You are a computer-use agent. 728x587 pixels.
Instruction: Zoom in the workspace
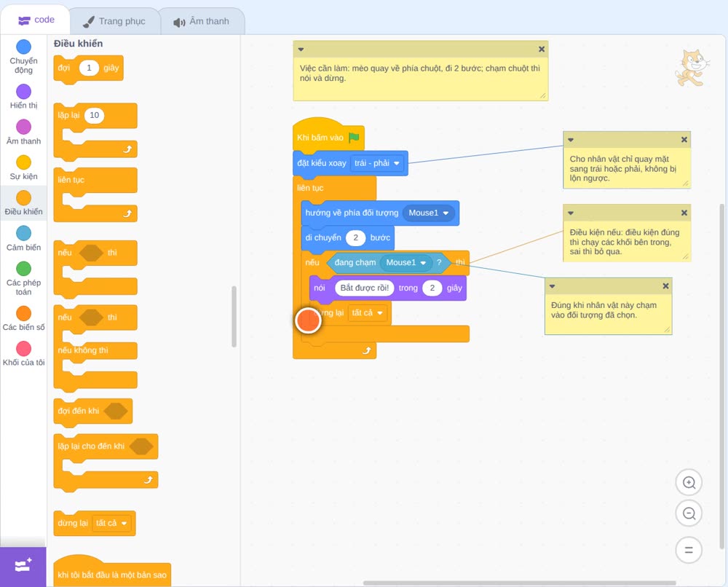click(689, 483)
